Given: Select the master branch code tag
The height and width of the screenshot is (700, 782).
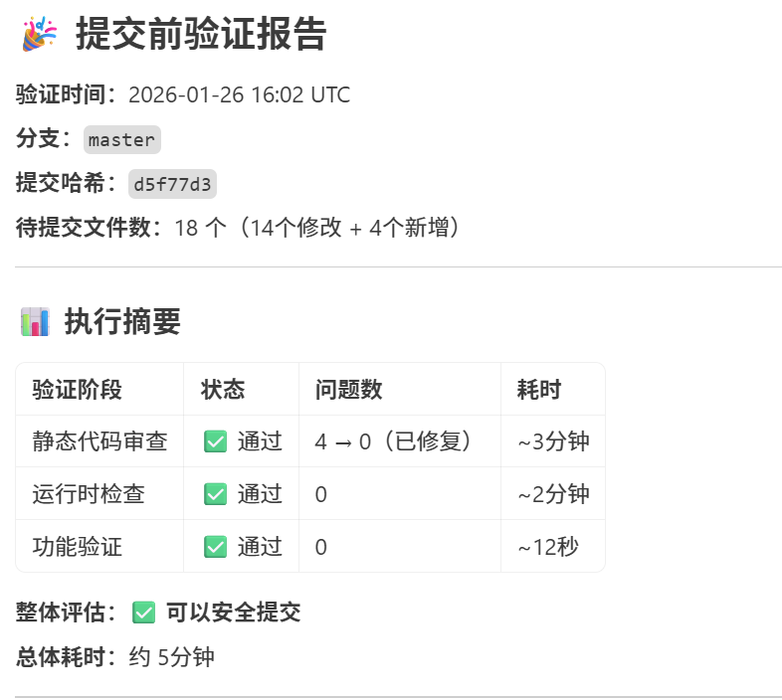Looking at the screenshot, I should pos(122,139).
